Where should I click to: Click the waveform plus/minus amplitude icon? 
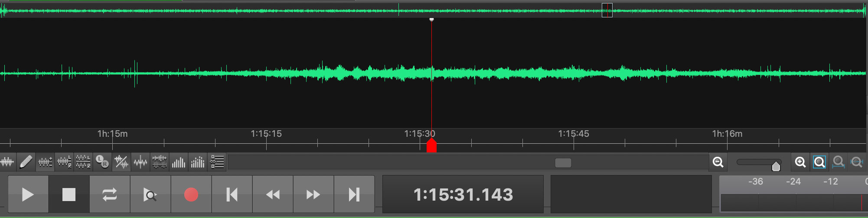pos(45,162)
